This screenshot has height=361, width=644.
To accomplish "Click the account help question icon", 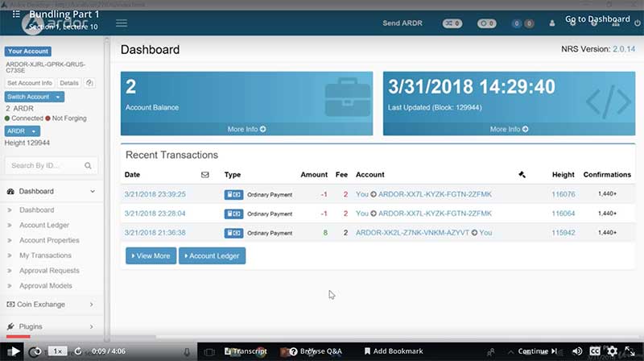I will (89, 83).
